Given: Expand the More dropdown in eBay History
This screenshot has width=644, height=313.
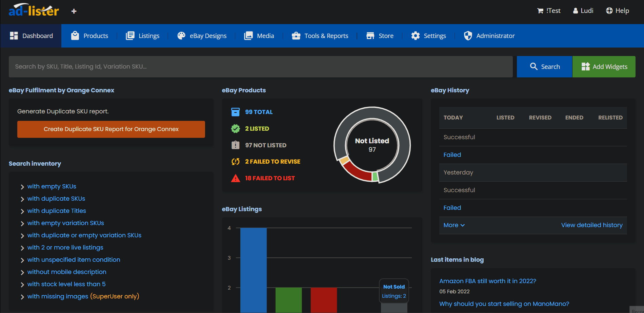Looking at the screenshot, I should pos(454,225).
